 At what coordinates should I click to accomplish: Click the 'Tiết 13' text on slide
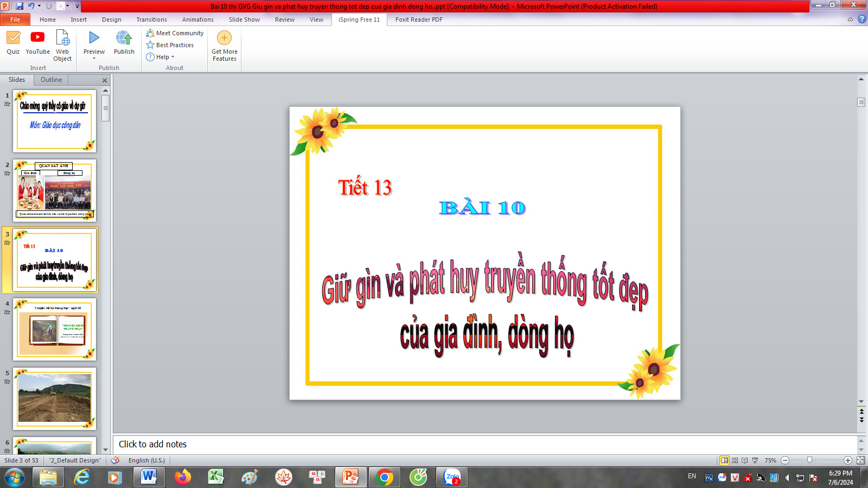[365, 188]
